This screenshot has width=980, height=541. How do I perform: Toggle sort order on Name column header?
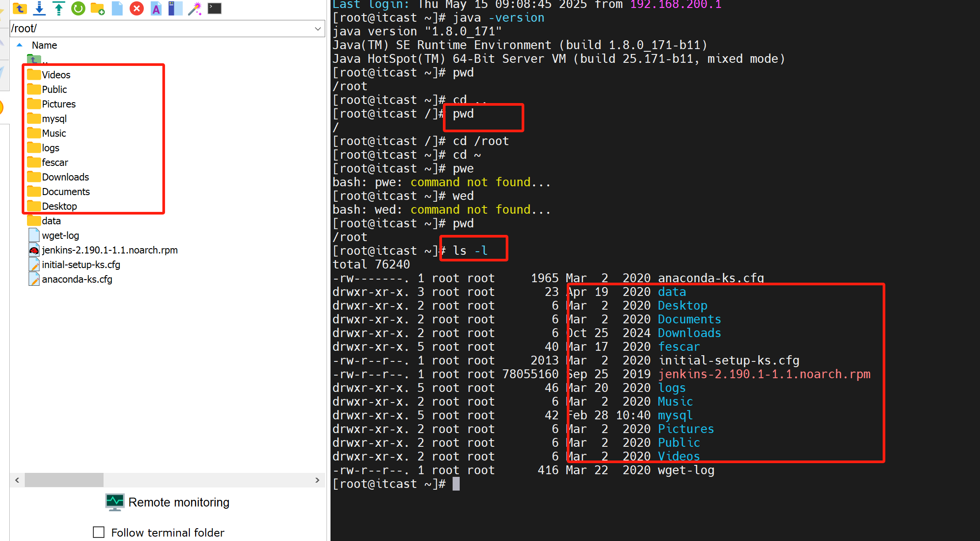44,45
